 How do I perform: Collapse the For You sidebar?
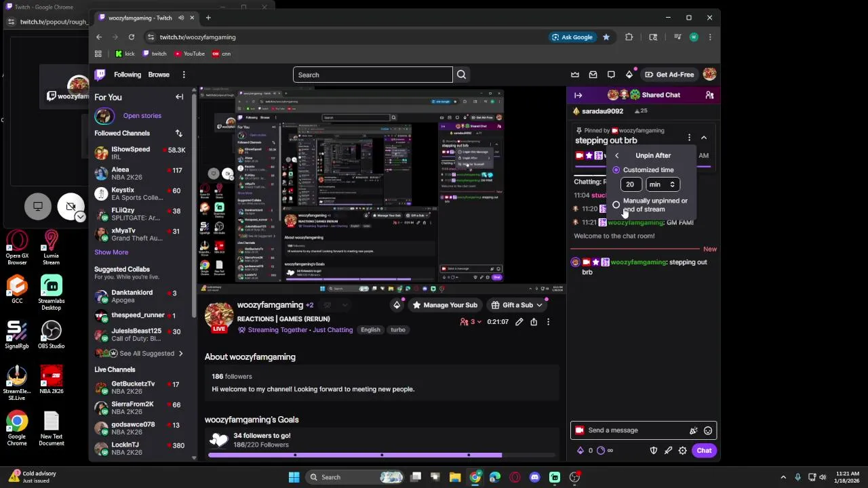tap(179, 97)
